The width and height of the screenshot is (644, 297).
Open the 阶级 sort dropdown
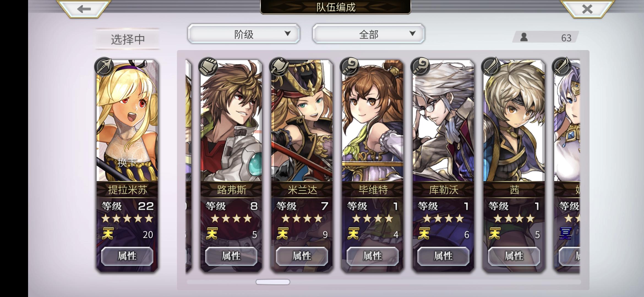(244, 34)
